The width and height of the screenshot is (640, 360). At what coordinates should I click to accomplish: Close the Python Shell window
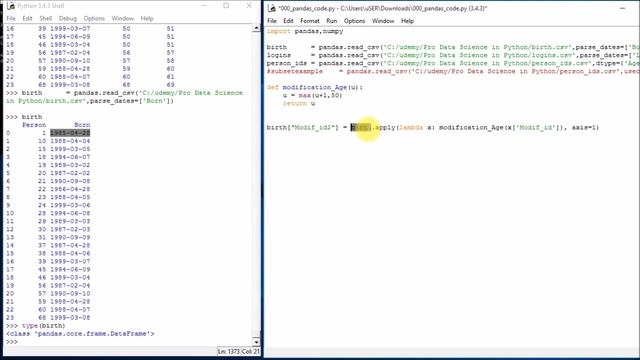coord(249,6)
